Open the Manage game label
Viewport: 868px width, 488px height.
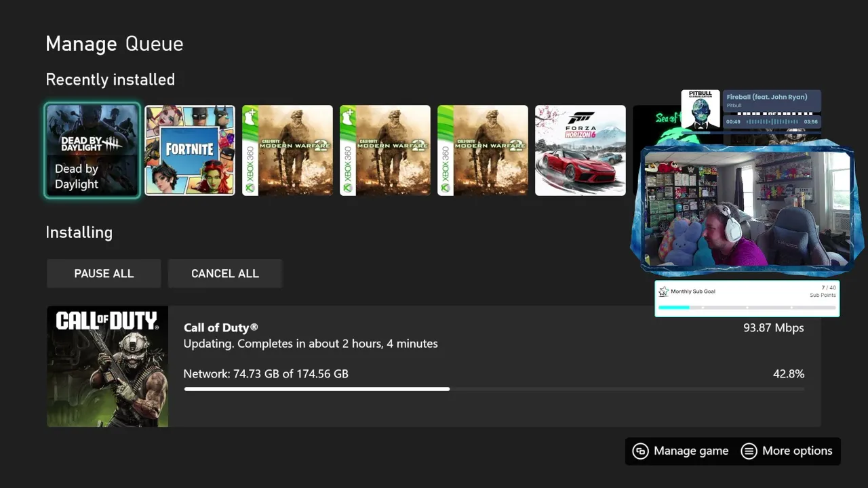click(x=691, y=451)
